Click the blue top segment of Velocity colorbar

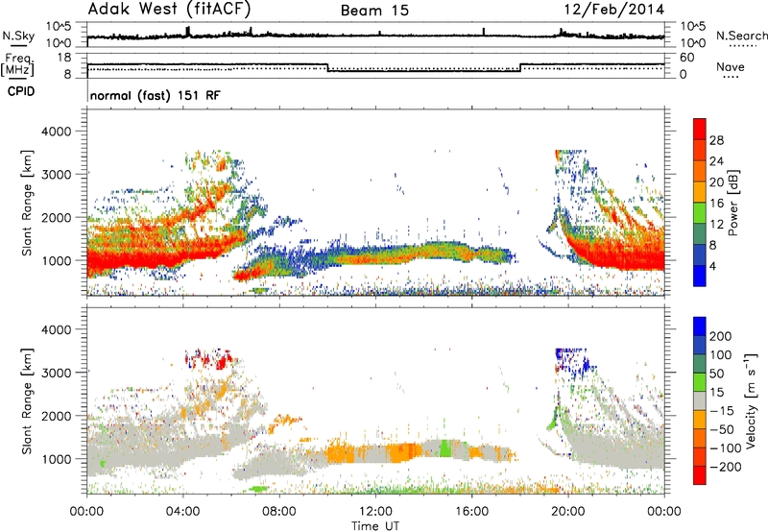coord(700,326)
